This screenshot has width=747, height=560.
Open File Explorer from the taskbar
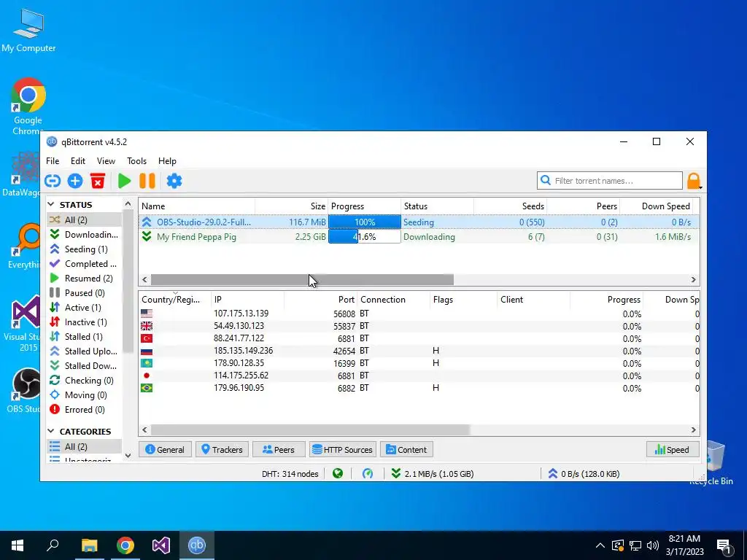pos(89,545)
